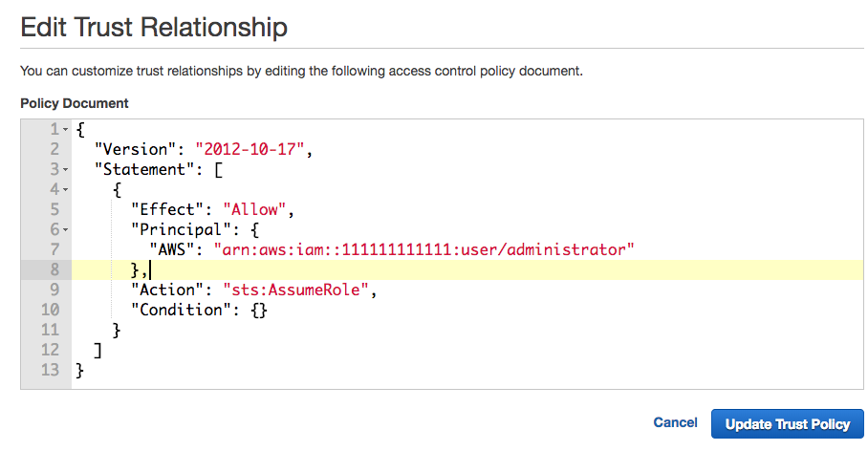The width and height of the screenshot is (868, 451).
Task: Select line number 8 in the gutter
Action: pos(54,269)
